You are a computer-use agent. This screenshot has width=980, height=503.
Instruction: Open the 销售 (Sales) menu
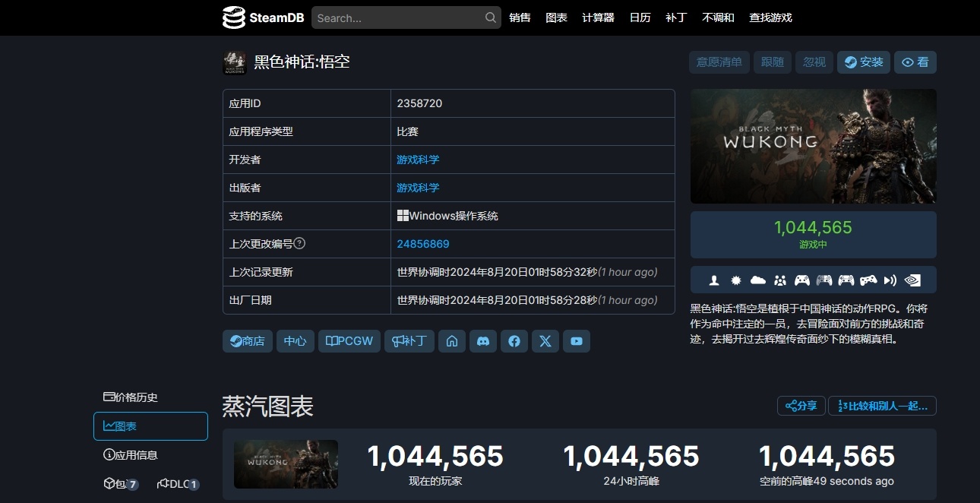click(520, 17)
